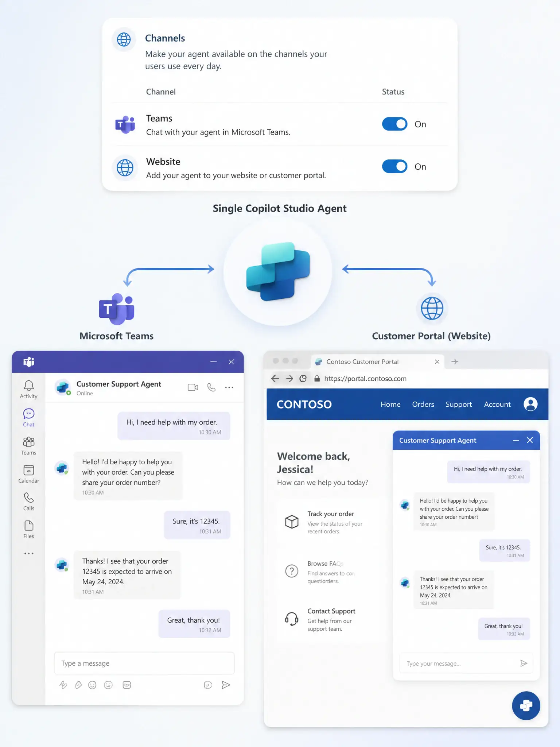Select the Contoso Customer Portal browser tab
Image resolution: width=560 pixels, height=747 pixels.
click(x=377, y=361)
